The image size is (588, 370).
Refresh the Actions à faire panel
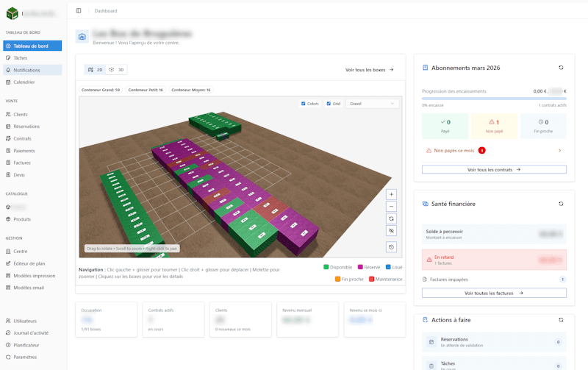[561, 320]
